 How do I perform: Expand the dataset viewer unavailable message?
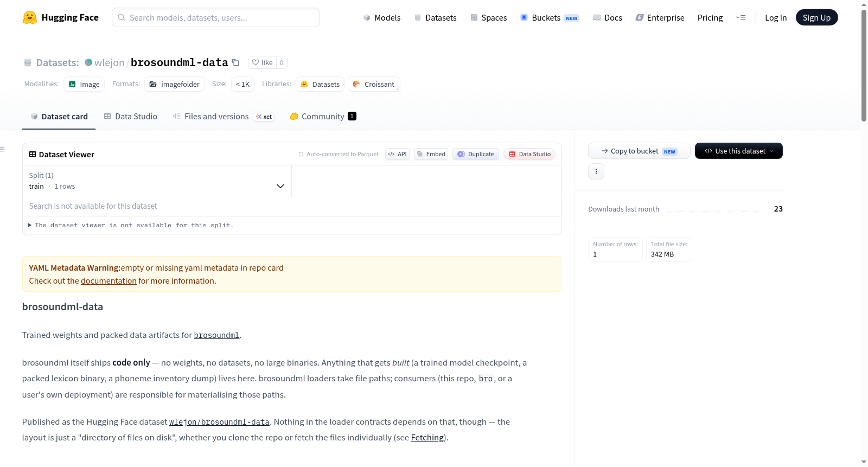pos(131,225)
